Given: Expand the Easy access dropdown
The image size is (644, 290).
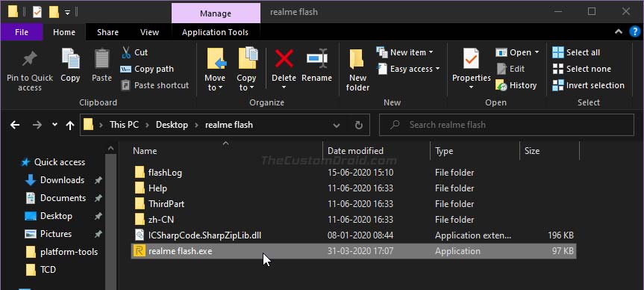Looking at the screenshot, I should [x=408, y=69].
